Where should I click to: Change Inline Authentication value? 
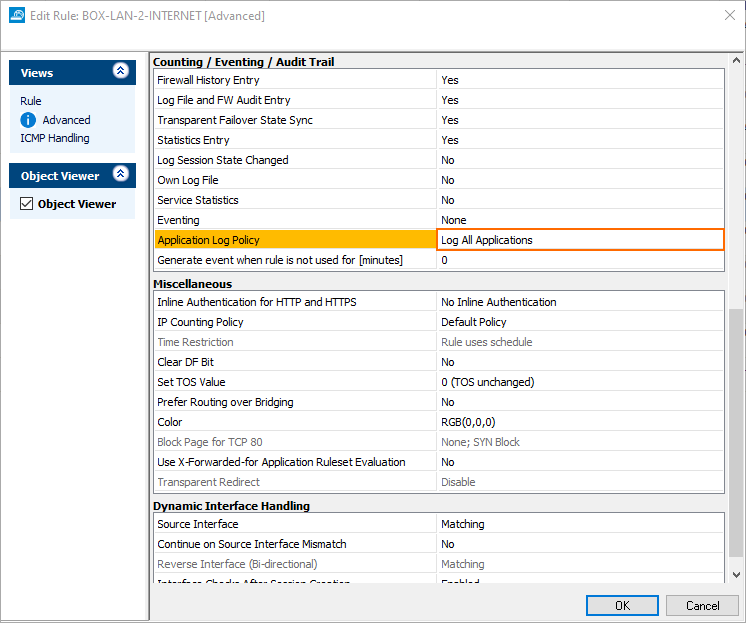click(x=580, y=302)
